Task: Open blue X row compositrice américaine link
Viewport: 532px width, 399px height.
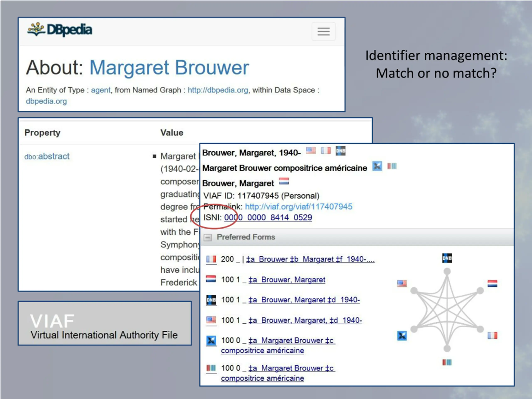Action: (x=278, y=345)
